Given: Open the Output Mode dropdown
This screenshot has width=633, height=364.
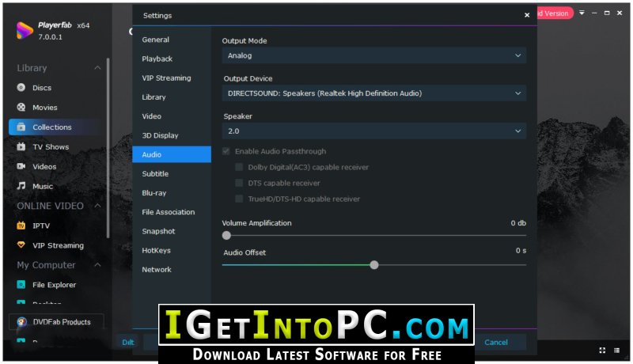Looking at the screenshot, I should (x=373, y=55).
